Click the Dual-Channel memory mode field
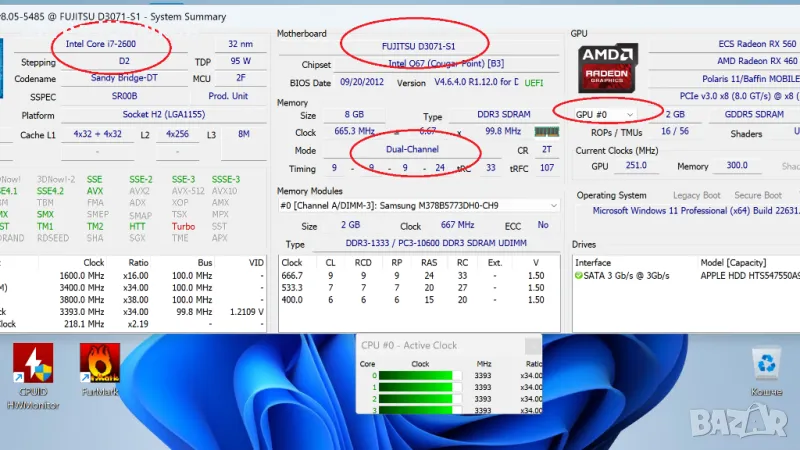Image resolution: width=800 pixels, height=450 pixels. tap(414, 149)
